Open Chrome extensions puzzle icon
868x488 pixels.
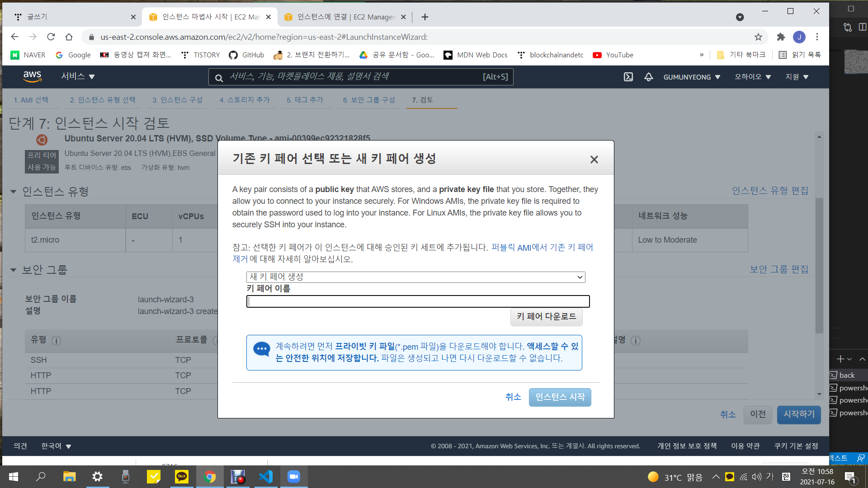(x=781, y=37)
